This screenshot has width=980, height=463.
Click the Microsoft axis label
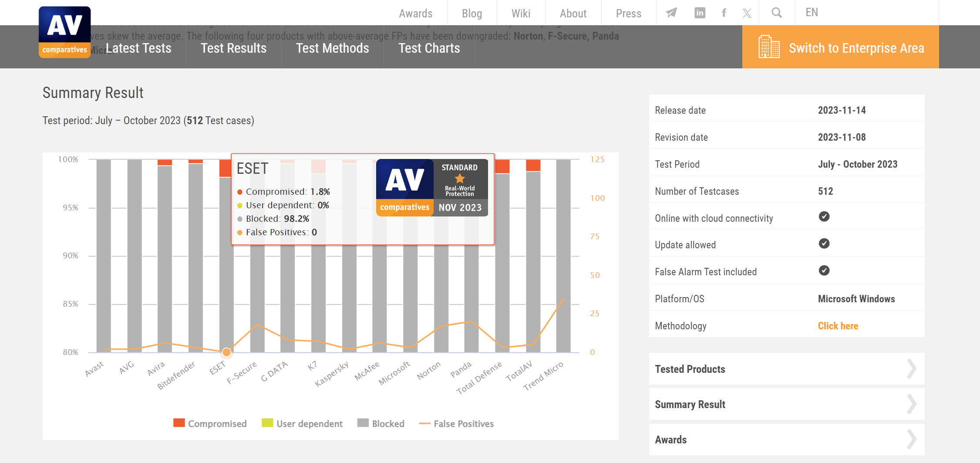tap(394, 373)
